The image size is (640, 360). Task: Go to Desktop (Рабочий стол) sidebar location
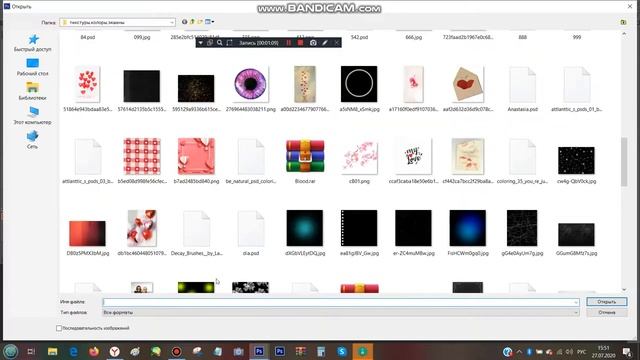[x=33, y=67]
